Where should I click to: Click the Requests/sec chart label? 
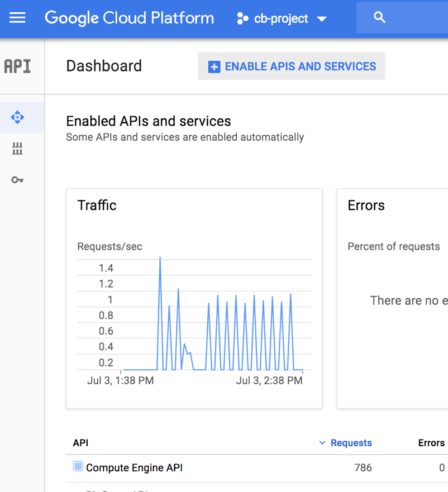pyautogui.click(x=109, y=246)
